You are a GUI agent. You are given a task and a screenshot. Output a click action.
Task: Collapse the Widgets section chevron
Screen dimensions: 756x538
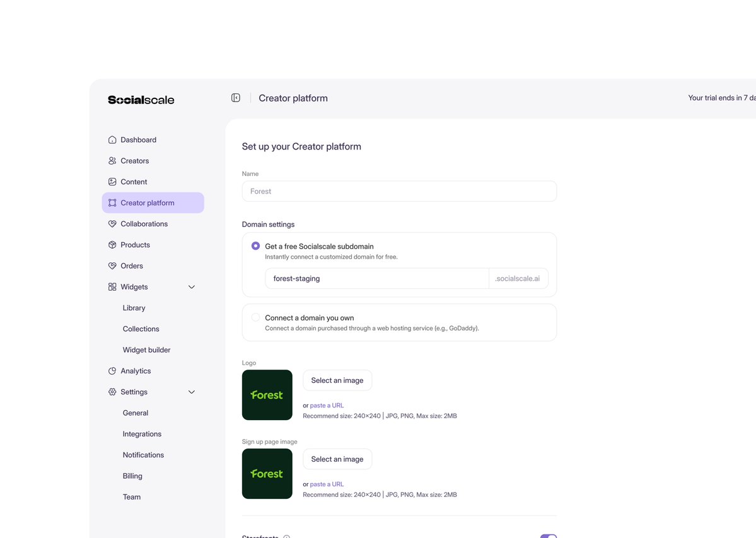(x=192, y=287)
